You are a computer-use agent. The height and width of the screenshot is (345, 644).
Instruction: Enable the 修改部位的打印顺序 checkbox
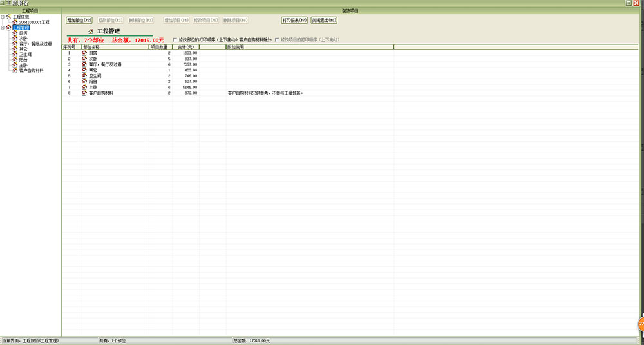pyautogui.click(x=175, y=40)
